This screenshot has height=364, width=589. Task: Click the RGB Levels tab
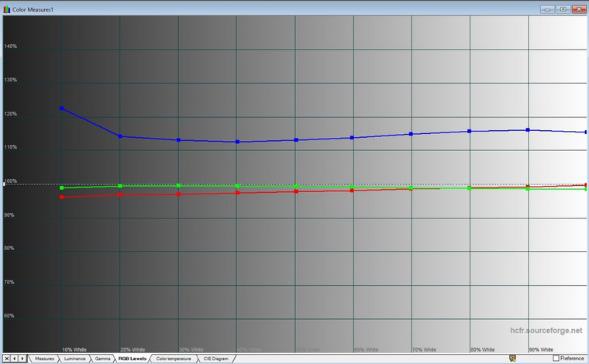[133, 359]
